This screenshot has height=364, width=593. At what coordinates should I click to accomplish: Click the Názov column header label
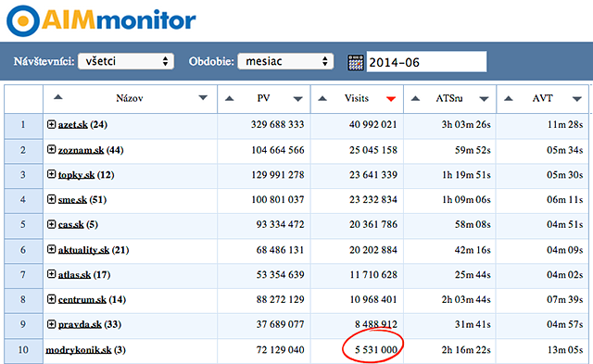pyautogui.click(x=130, y=98)
